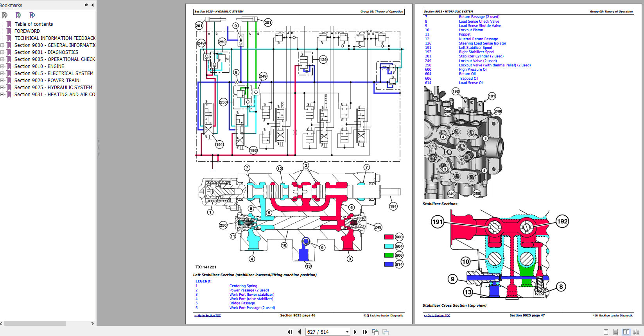The height and width of the screenshot is (336, 644).
Task: Open TECHNICAL INFORMATION FEEDBACK bookmark
Action: tap(55, 38)
